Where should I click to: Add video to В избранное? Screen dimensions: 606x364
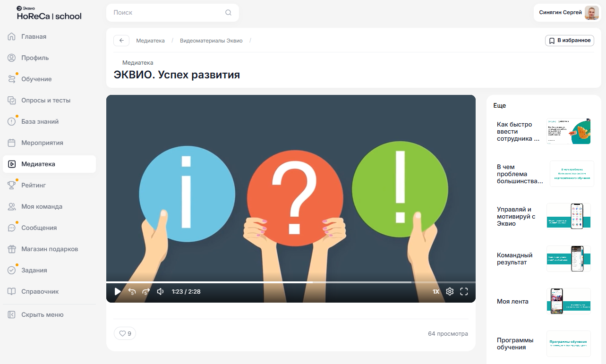(570, 41)
